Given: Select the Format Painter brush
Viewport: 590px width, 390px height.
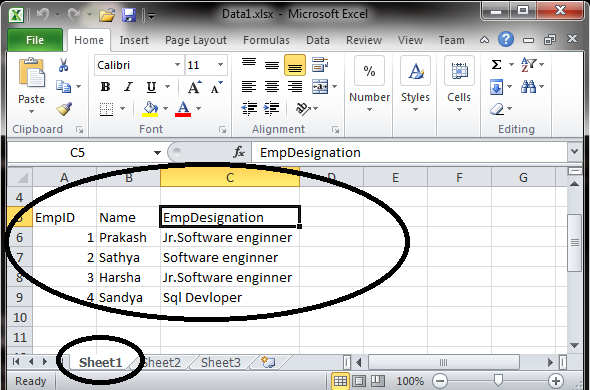Looking at the screenshot, I should [x=64, y=109].
